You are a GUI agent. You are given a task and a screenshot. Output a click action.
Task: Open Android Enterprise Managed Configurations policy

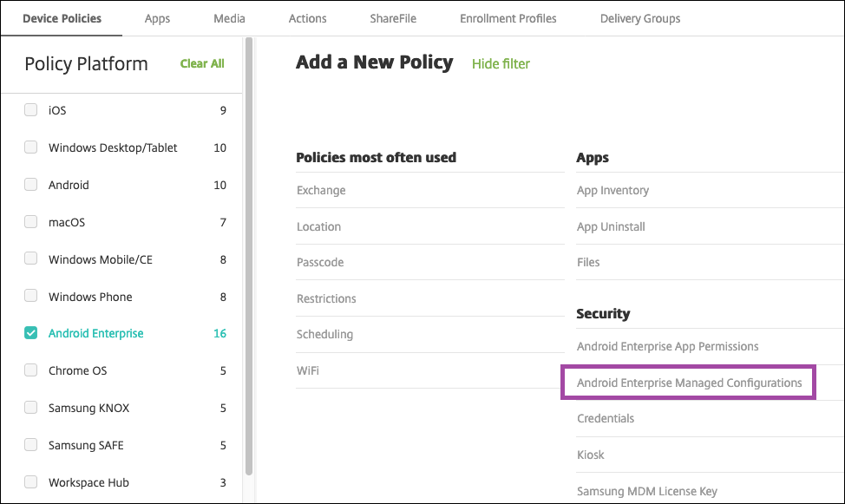pyautogui.click(x=689, y=383)
